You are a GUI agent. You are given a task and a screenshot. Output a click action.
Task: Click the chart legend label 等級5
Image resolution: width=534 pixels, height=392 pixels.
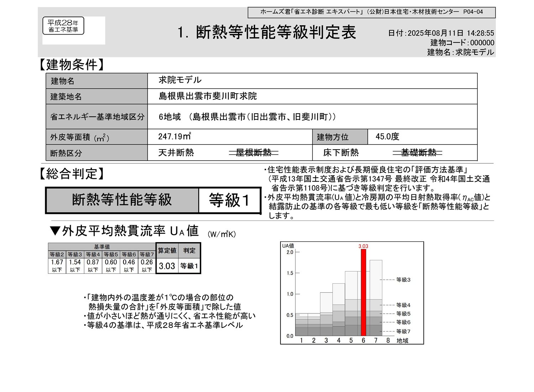coord(403,314)
